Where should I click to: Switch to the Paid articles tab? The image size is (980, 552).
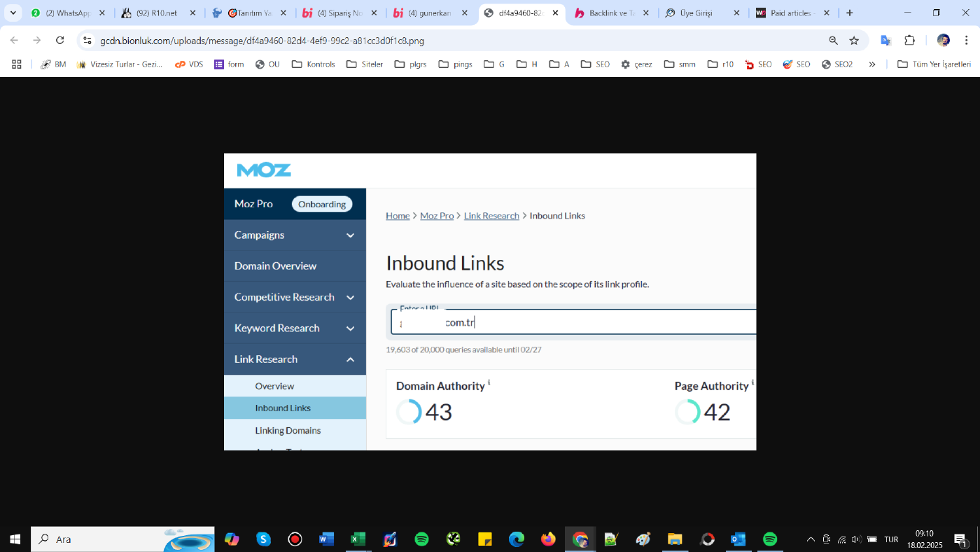pyautogui.click(x=793, y=13)
